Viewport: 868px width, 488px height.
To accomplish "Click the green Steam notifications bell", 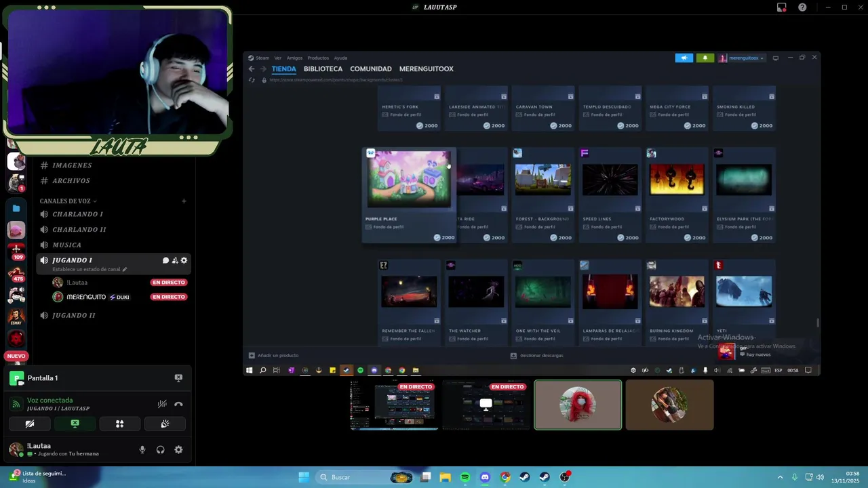I will 705,58.
